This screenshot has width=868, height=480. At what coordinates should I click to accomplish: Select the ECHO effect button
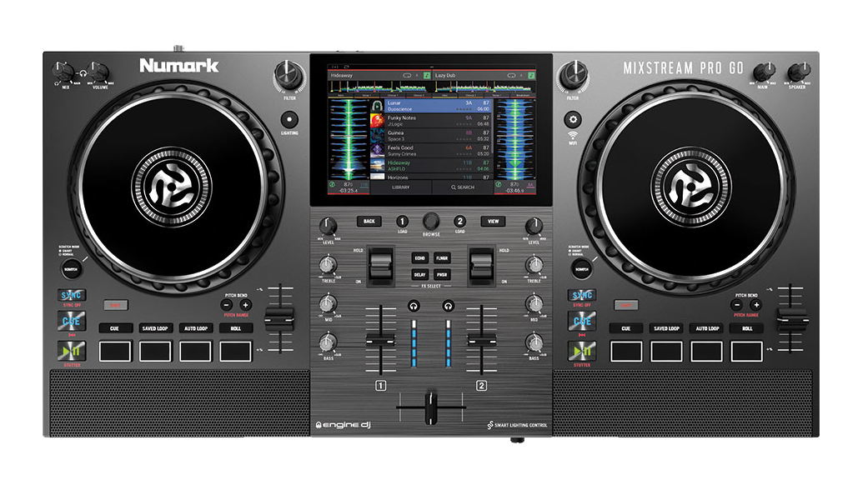419,258
